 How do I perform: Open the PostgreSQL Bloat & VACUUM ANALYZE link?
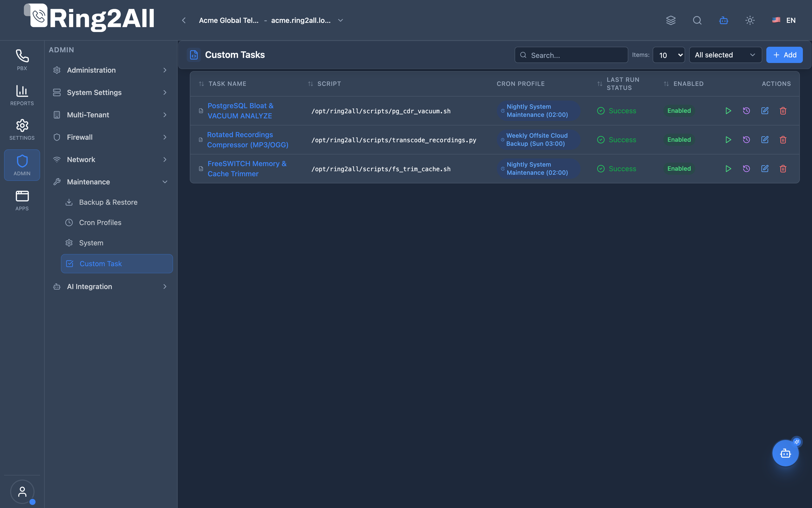click(x=240, y=111)
